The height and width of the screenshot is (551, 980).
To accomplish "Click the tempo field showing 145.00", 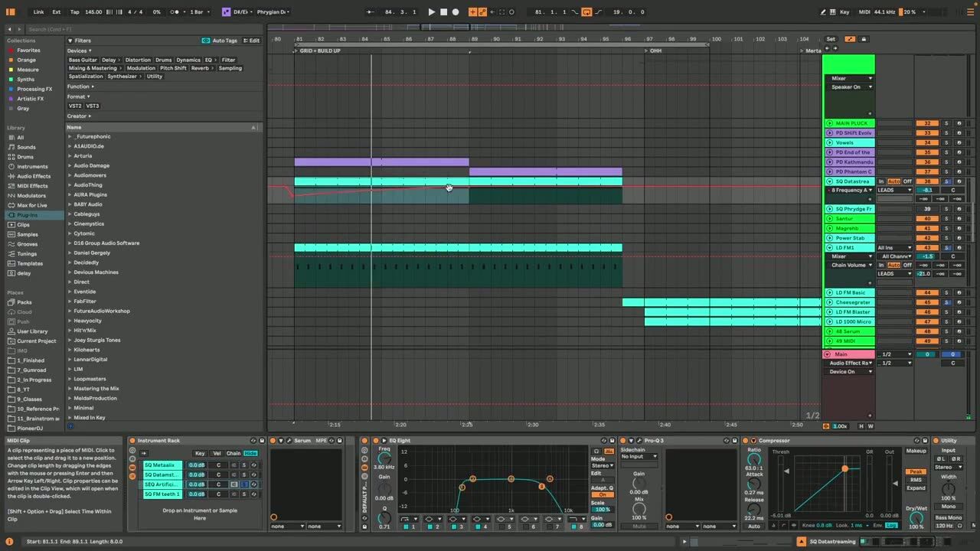I will pos(93,12).
